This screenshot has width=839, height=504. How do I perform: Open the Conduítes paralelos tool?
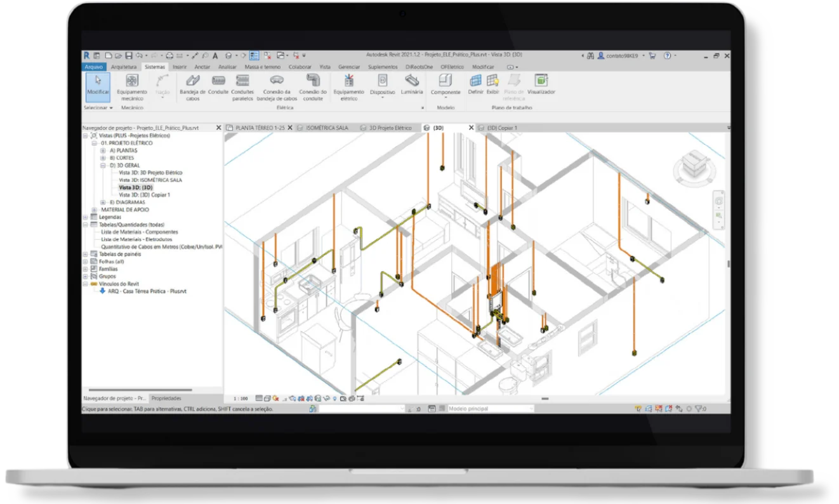coord(242,87)
